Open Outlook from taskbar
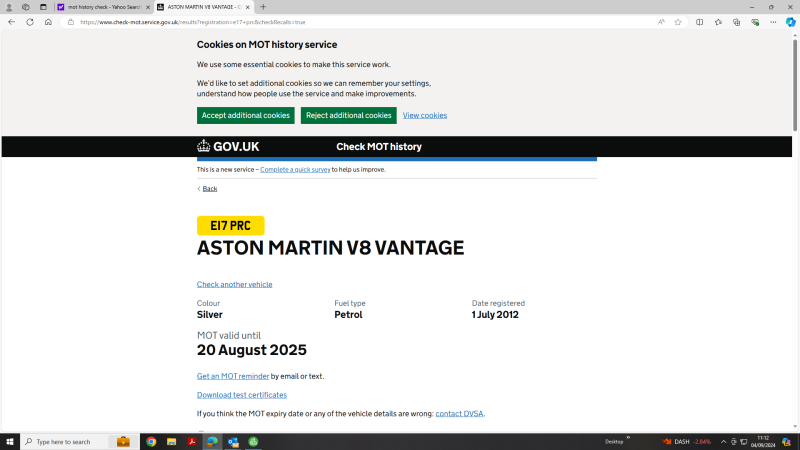The image size is (800, 450). coord(233,442)
